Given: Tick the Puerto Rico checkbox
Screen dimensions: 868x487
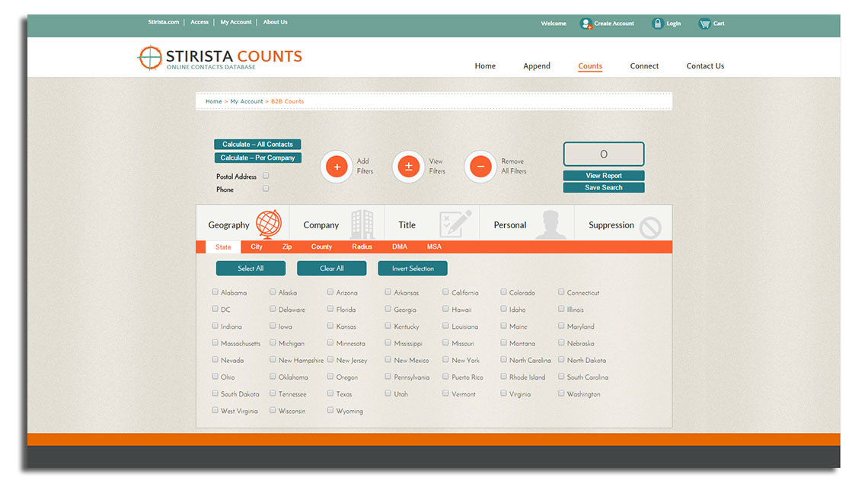Looking at the screenshot, I should pos(445,377).
